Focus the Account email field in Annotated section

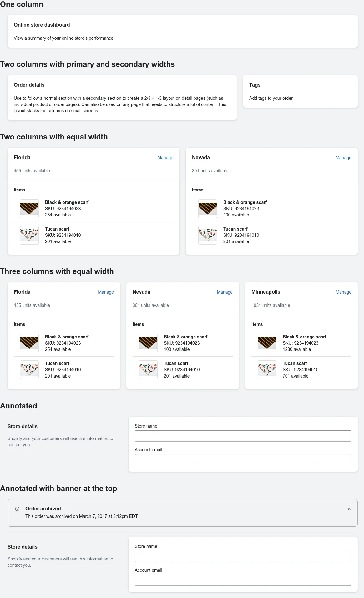243,460
